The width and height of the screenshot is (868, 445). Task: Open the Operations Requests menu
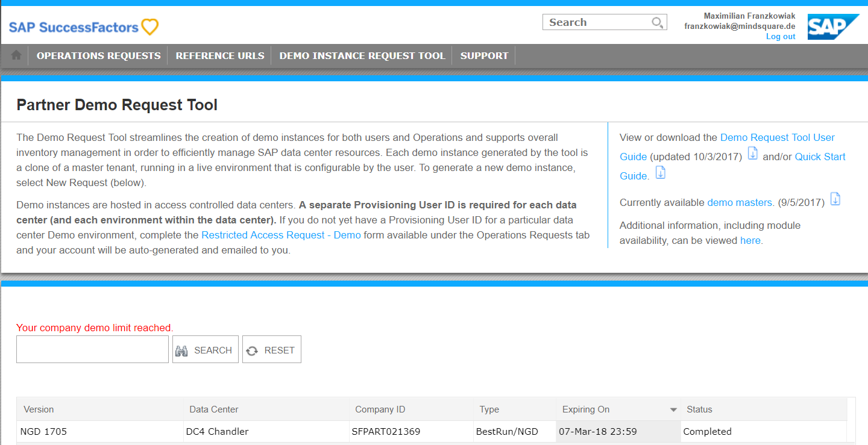click(x=98, y=55)
